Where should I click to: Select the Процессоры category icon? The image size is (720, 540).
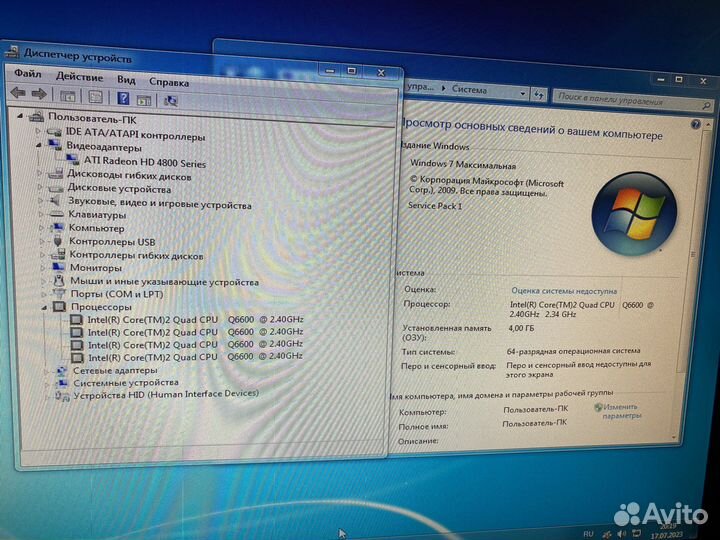point(59,306)
